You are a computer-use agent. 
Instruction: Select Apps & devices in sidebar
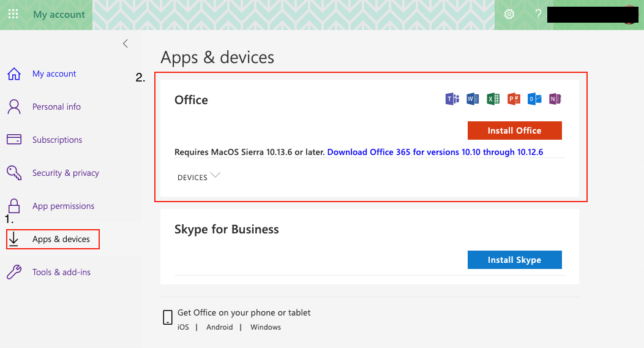[61, 239]
